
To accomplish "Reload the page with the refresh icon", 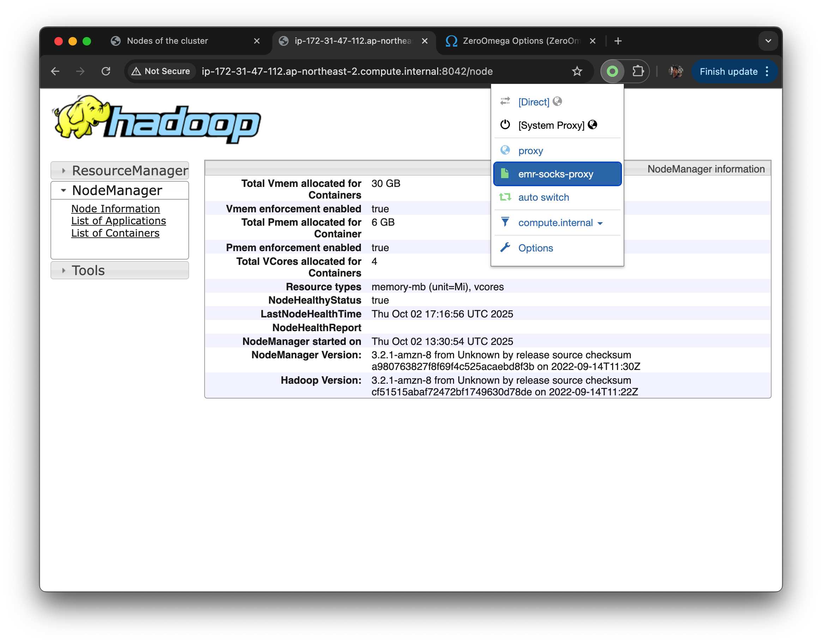I will click(x=106, y=71).
